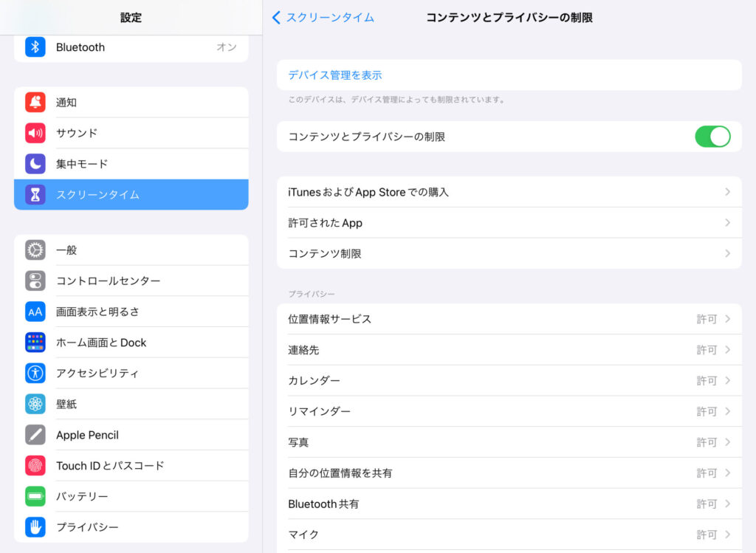This screenshot has width=756, height=553.
Task: Tap デバイス管理を表示 link
Action: click(x=335, y=75)
